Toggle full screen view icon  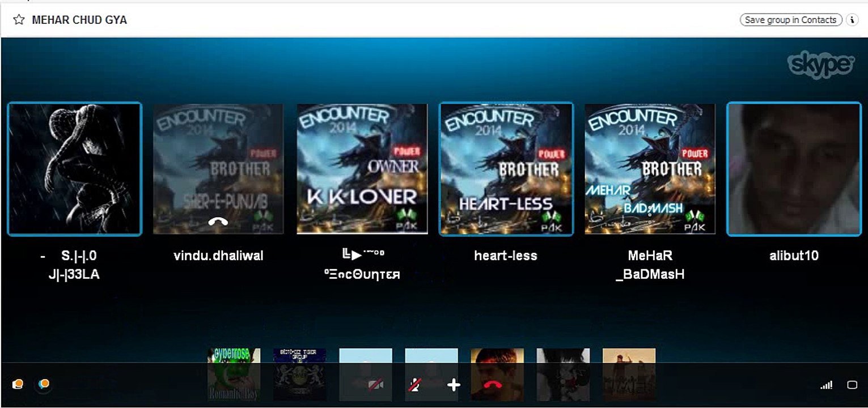852,385
